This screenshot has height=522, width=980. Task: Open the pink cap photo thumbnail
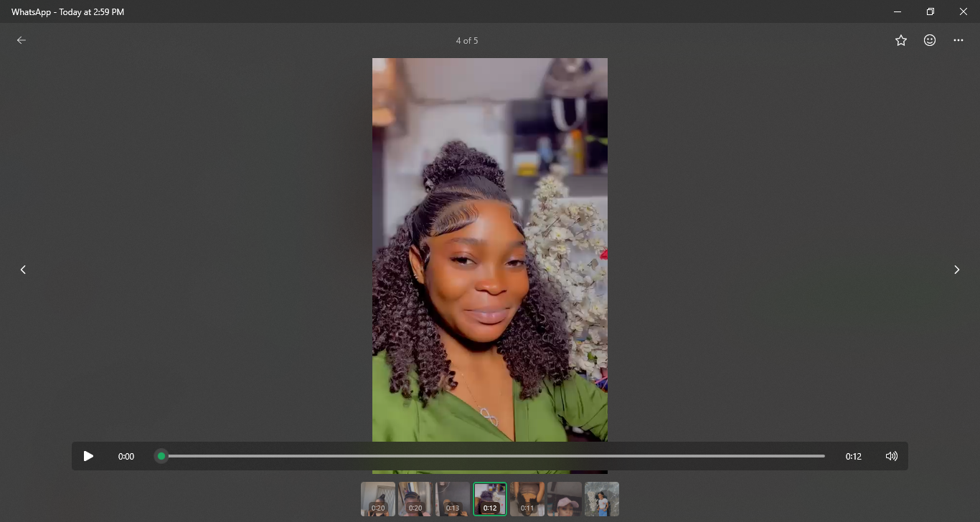[x=565, y=499]
